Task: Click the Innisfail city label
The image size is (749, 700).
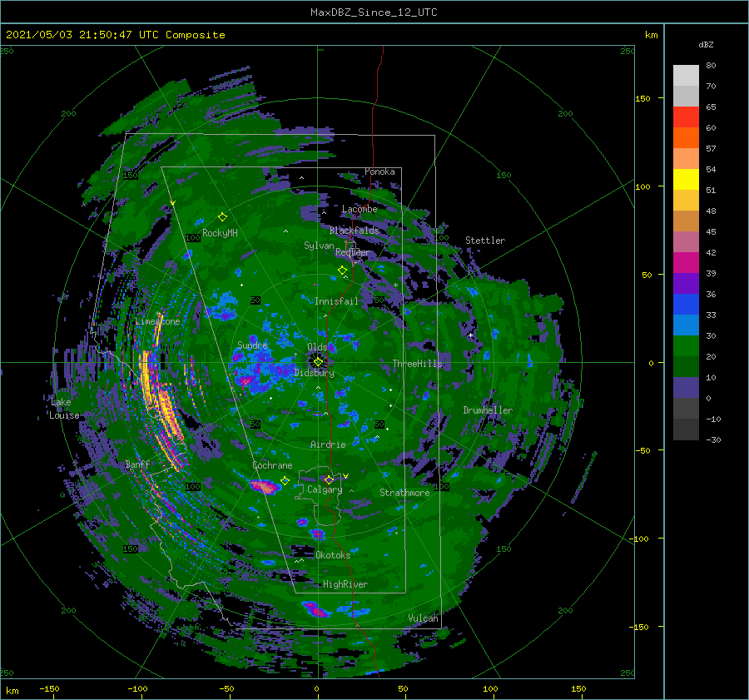Action: (x=336, y=301)
